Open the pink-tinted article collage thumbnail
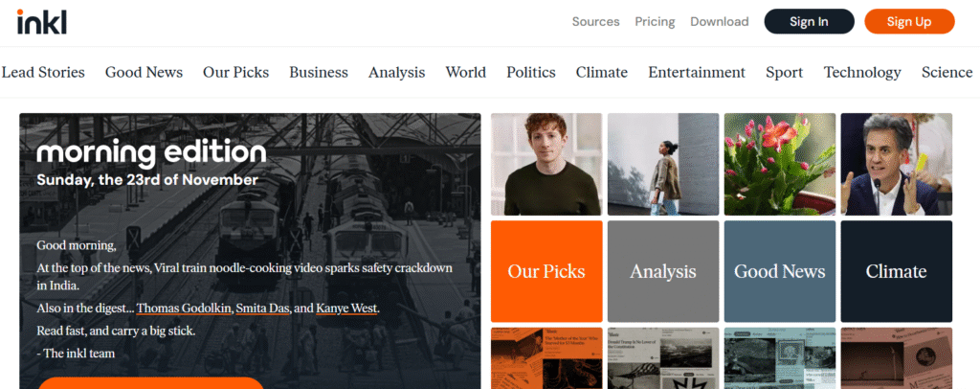The image size is (980, 389). 896,358
